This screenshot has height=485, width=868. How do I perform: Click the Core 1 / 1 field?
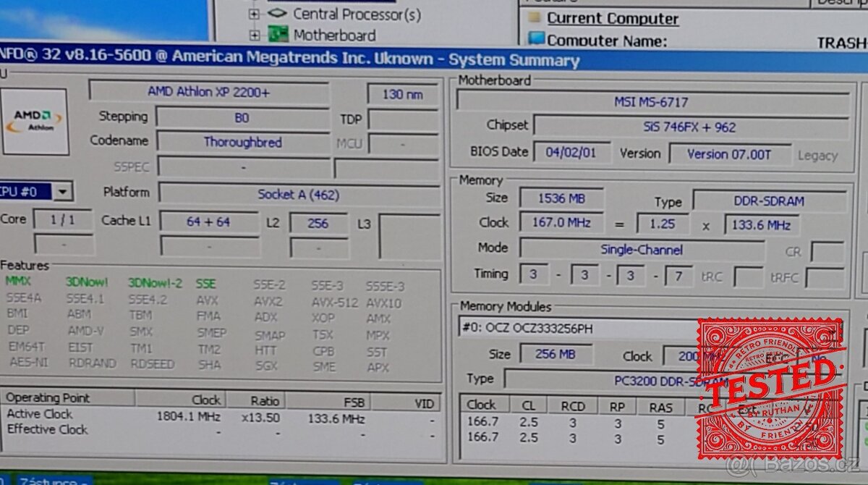coord(63,219)
